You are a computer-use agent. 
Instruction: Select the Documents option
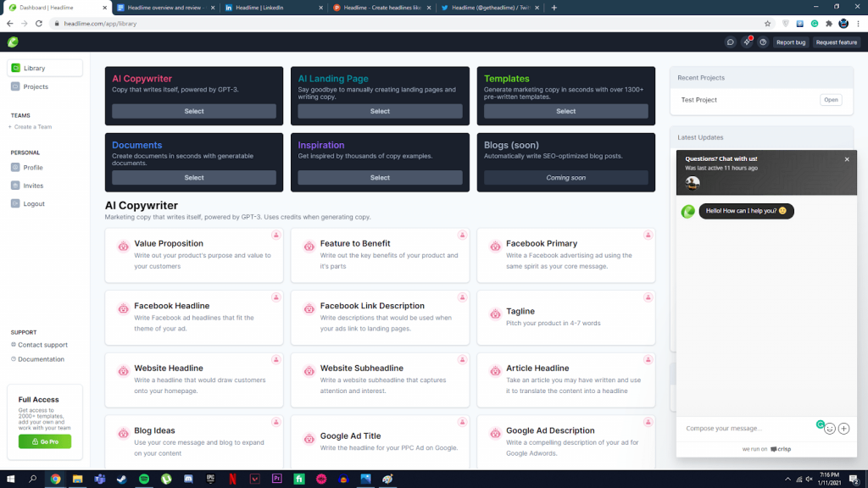(x=194, y=178)
